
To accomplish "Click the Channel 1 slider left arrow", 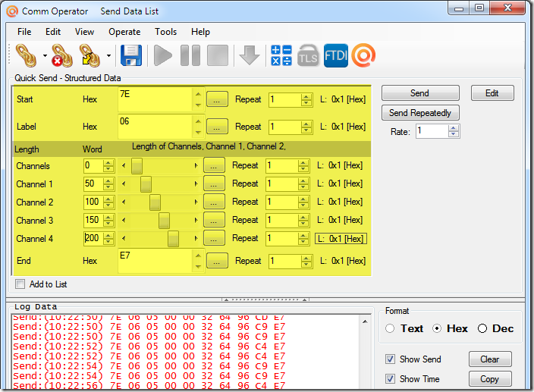I will (x=124, y=184).
